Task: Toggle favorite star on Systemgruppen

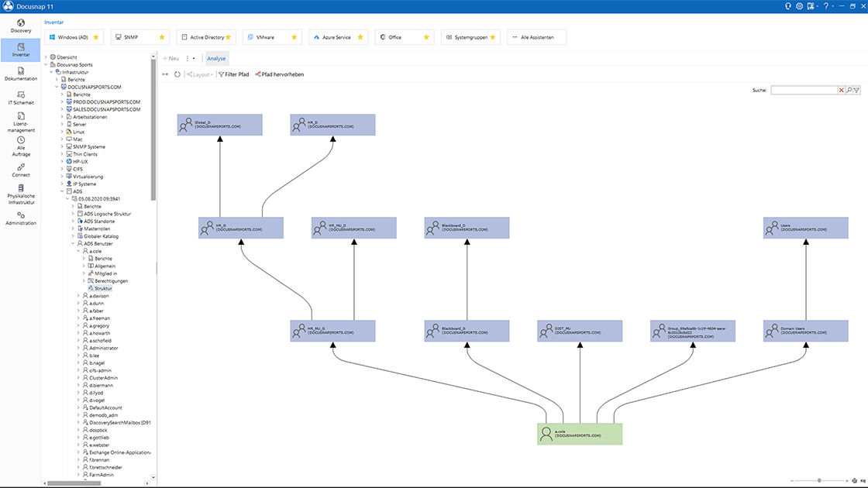Action: coord(493,37)
